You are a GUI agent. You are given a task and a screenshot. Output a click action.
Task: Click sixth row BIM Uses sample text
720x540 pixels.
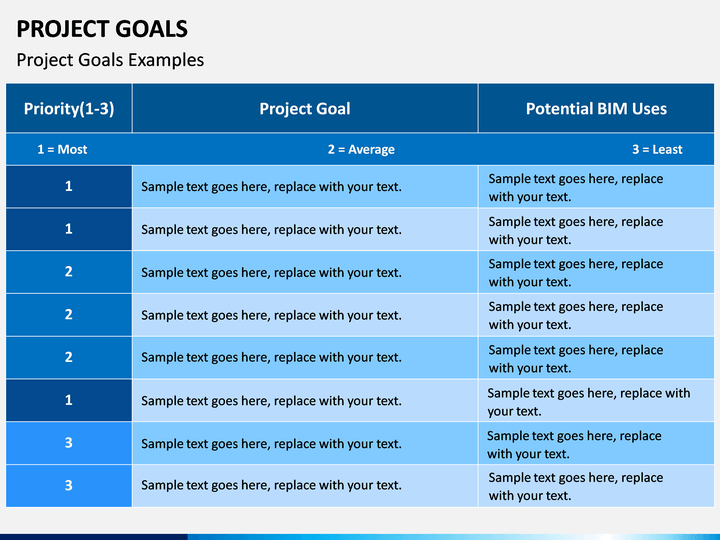(x=589, y=402)
